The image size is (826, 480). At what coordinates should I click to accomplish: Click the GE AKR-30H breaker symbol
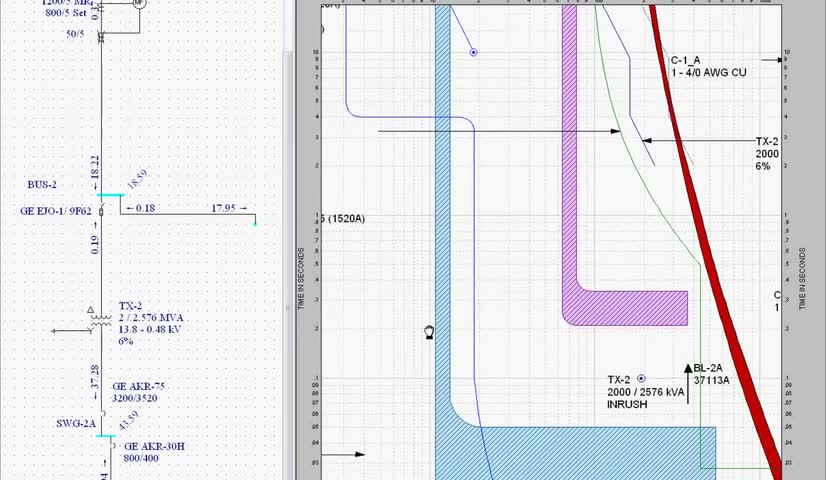pyautogui.click(x=112, y=446)
